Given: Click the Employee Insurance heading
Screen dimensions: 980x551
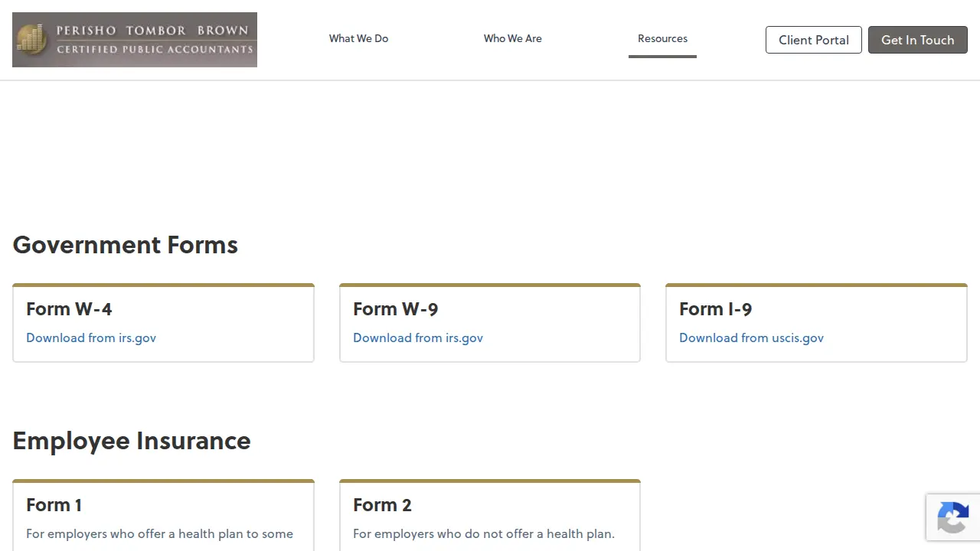Looking at the screenshot, I should coord(132,441).
